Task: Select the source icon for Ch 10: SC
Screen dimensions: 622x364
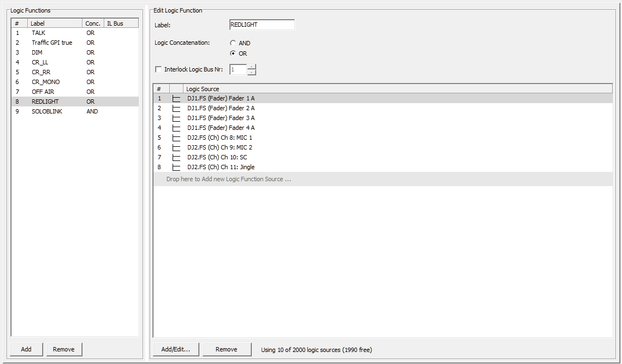Action: (x=176, y=157)
